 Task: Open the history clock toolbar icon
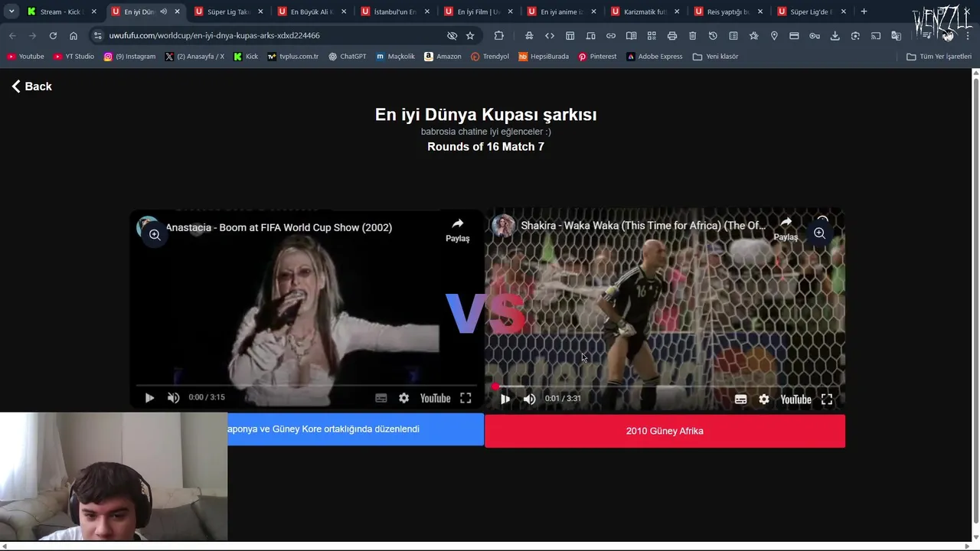tap(713, 35)
